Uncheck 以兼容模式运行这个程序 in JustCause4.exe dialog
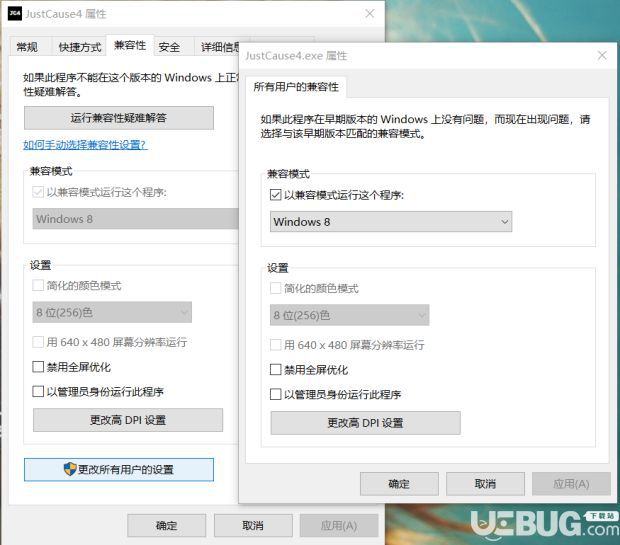The width and height of the screenshot is (620, 545). point(276,195)
